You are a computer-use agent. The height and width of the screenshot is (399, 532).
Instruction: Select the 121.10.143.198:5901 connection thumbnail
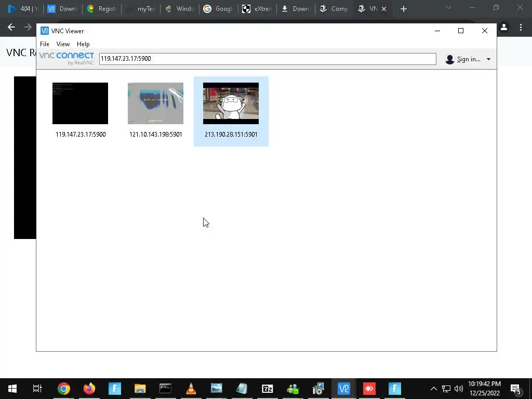155,103
